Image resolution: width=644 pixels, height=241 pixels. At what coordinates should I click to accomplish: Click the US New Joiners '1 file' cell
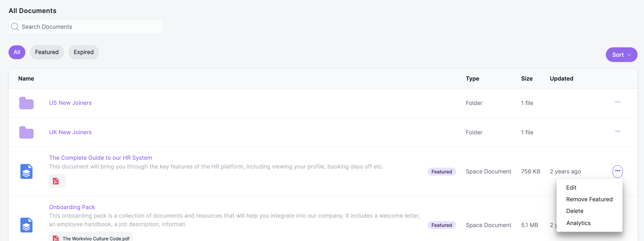(x=527, y=103)
